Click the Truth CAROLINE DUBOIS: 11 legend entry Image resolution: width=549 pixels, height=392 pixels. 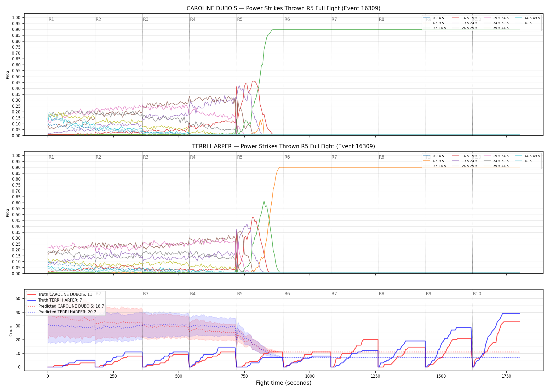coord(60,295)
